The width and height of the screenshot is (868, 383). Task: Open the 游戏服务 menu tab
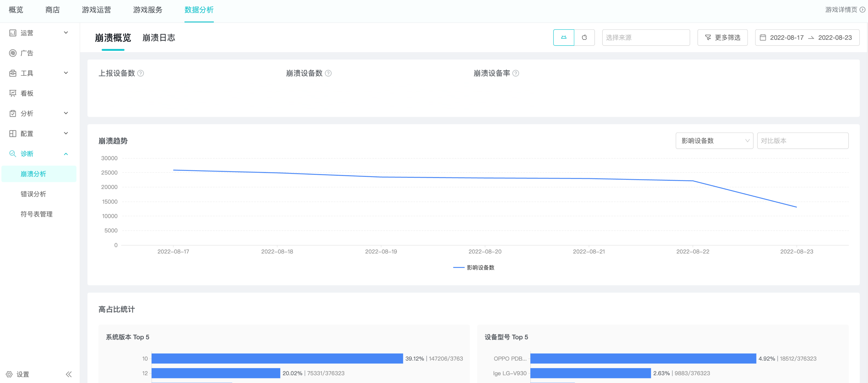[x=148, y=10]
